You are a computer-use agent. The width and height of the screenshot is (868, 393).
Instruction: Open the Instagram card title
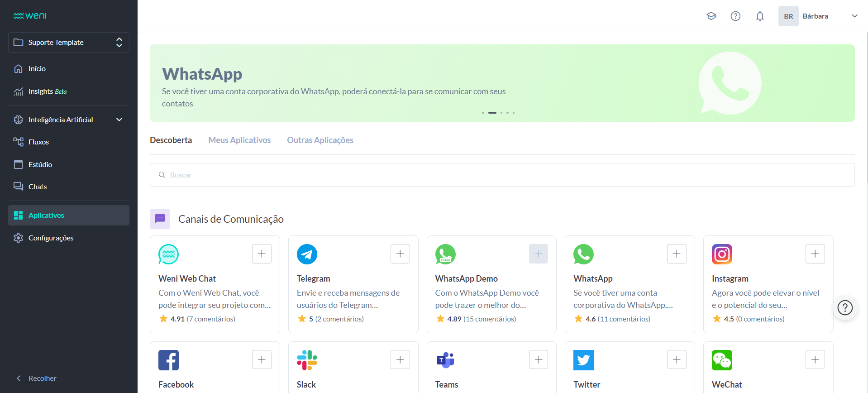[x=730, y=278]
